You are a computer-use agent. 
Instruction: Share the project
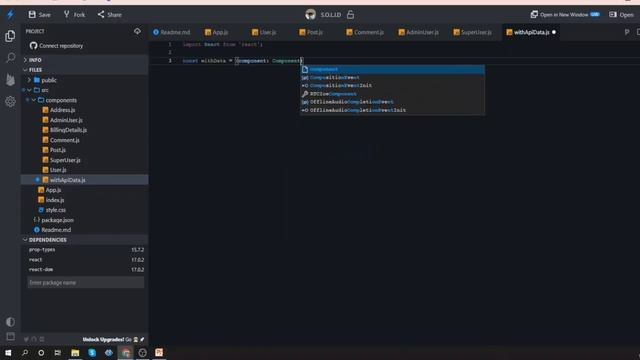click(109, 15)
